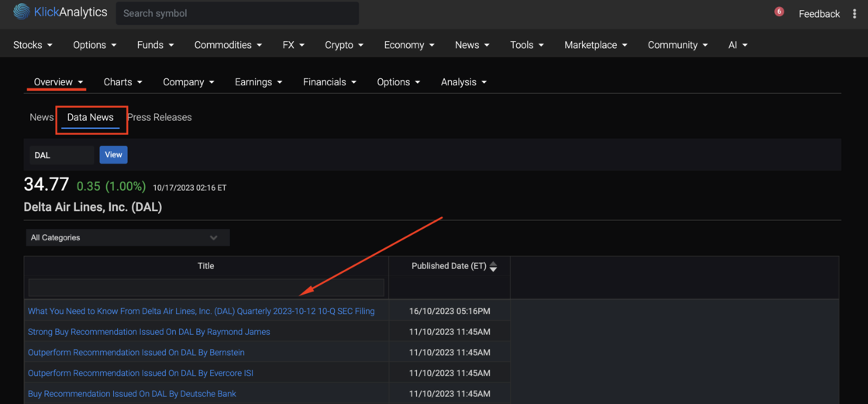This screenshot has height=404, width=868.
Task: Expand the Economy menu
Action: pyautogui.click(x=409, y=45)
